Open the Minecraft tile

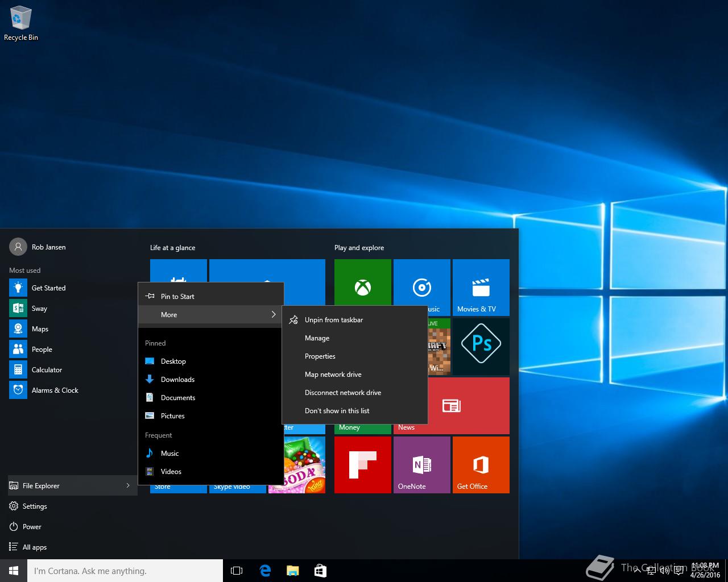tap(439, 347)
